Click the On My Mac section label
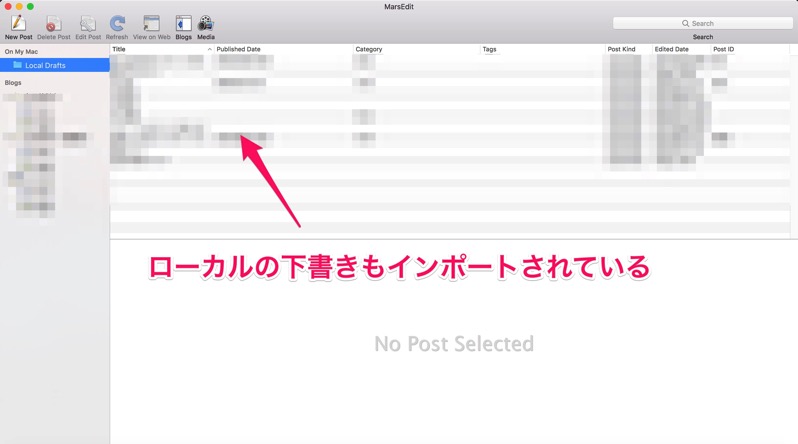The height and width of the screenshot is (444, 798). pos(21,51)
